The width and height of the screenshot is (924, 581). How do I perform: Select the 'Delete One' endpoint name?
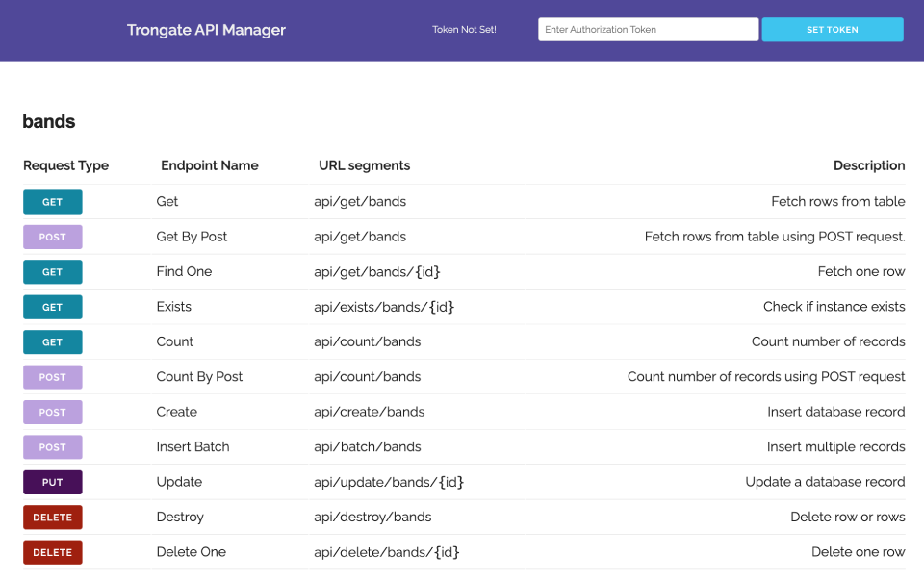191,551
